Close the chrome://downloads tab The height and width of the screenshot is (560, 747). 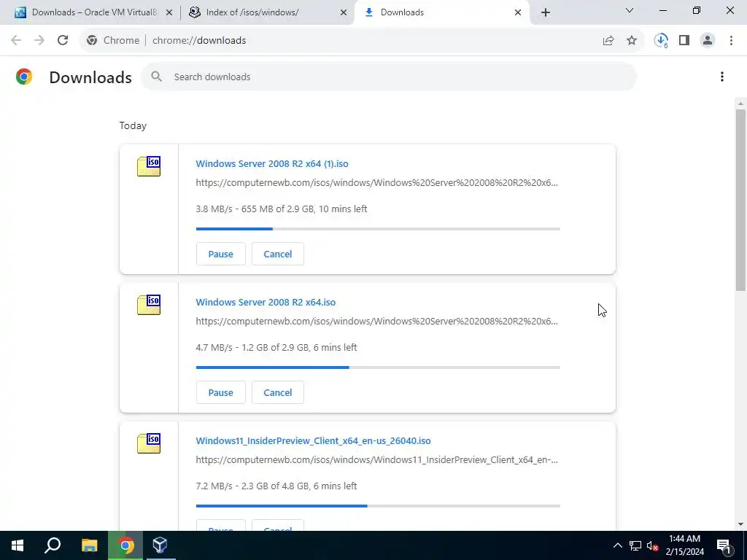click(518, 13)
